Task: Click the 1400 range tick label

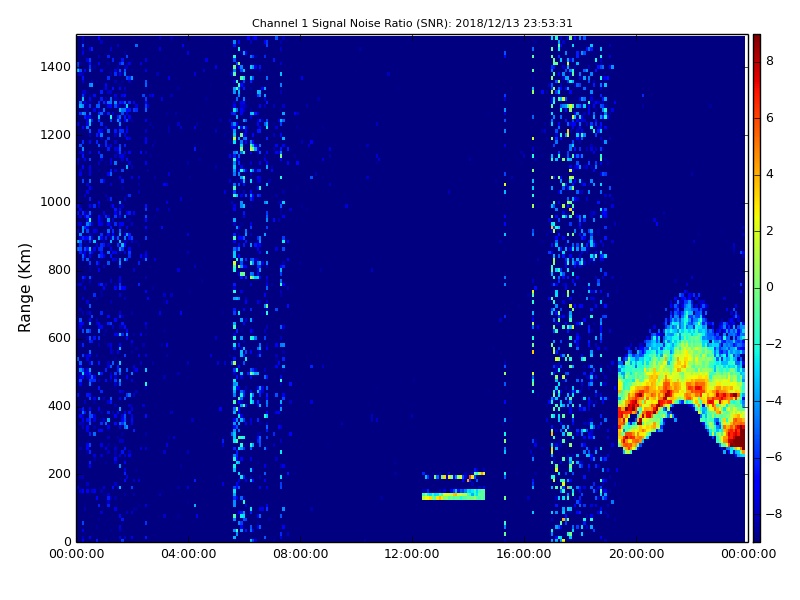Action: 56,67
